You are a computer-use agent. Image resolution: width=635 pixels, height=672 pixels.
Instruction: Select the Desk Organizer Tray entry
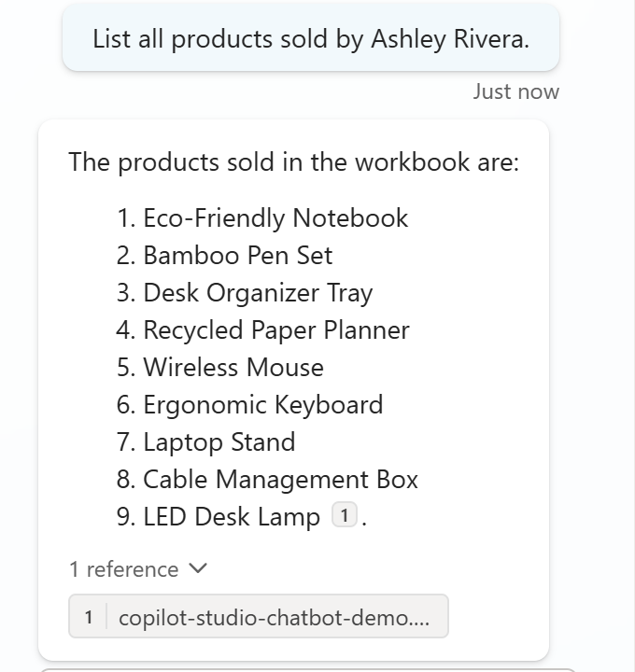258,293
